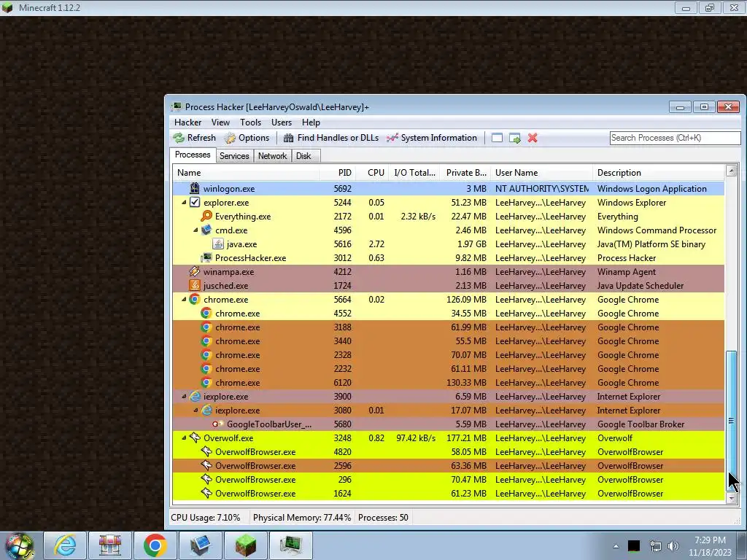Select the OverwolfBrowser.exe row with PID 2596

[x=449, y=466]
